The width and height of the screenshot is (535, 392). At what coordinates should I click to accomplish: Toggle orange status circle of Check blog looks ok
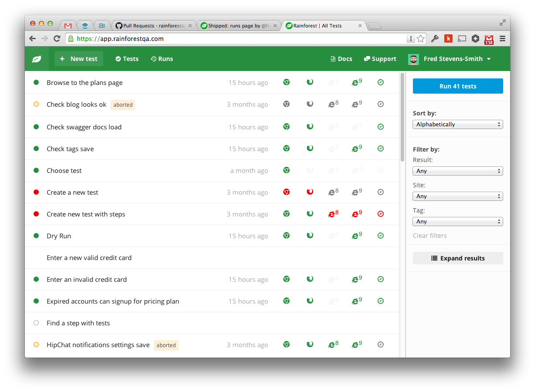click(x=36, y=104)
